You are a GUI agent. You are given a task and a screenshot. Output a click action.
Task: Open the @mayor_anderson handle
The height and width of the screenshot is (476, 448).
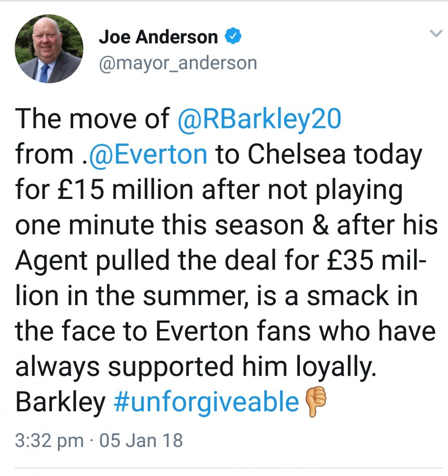(x=178, y=63)
